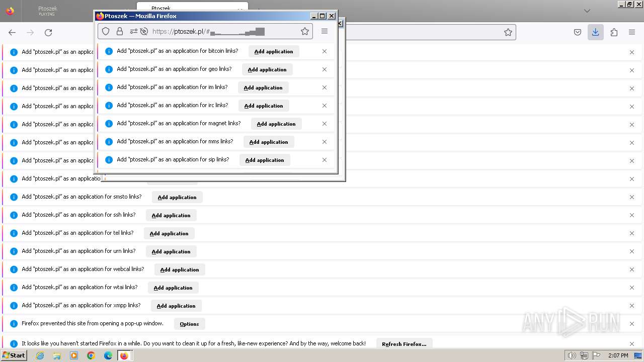The width and height of the screenshot is (644, 362).
Task: Add application for mms links
Action: click(x=269, y=142)
